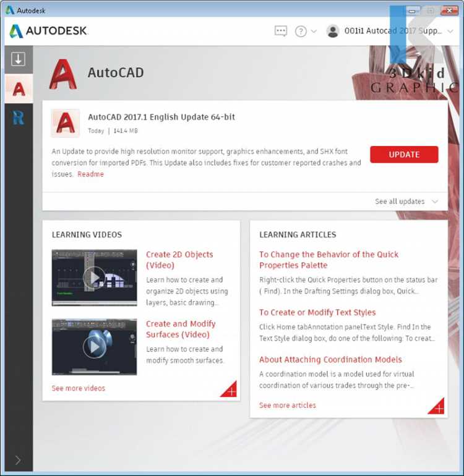Viewport: 464px width, 476px height.
Task: Play the Create and Modify Surfaces thumbnail
Action: click(x=94, y=347)
